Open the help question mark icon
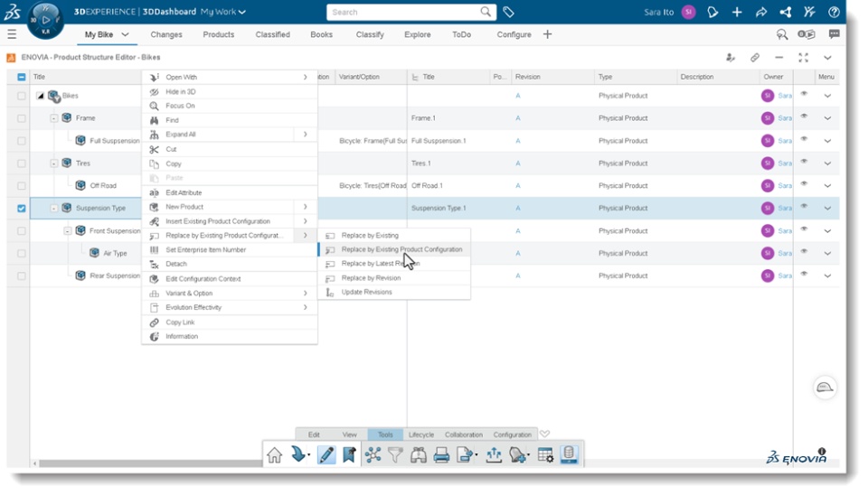Viewport: 868px width, 495px height. [835, 12]
